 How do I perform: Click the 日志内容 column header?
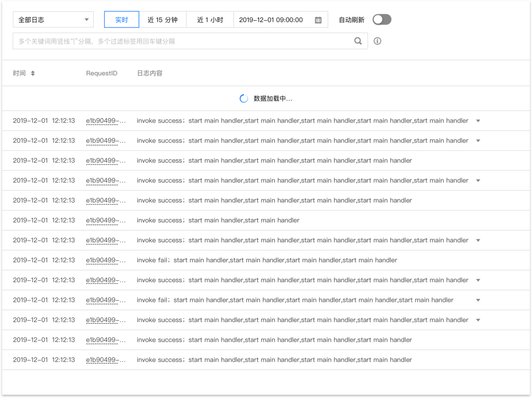pyautogui.click(x=150, y=73)
